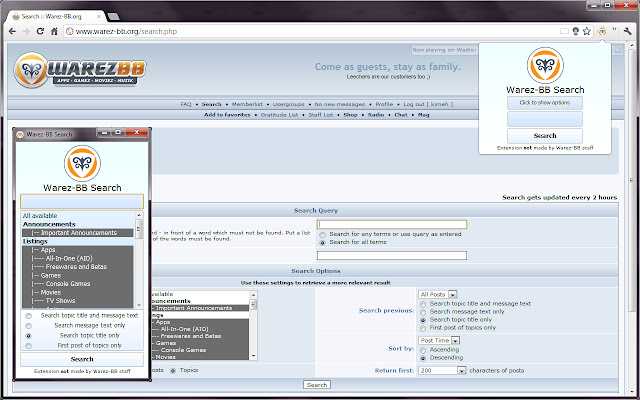Bookmark the page with the star icon
Image resolution: width=640 pixels, height=400 pixels.
pos(587,31)
